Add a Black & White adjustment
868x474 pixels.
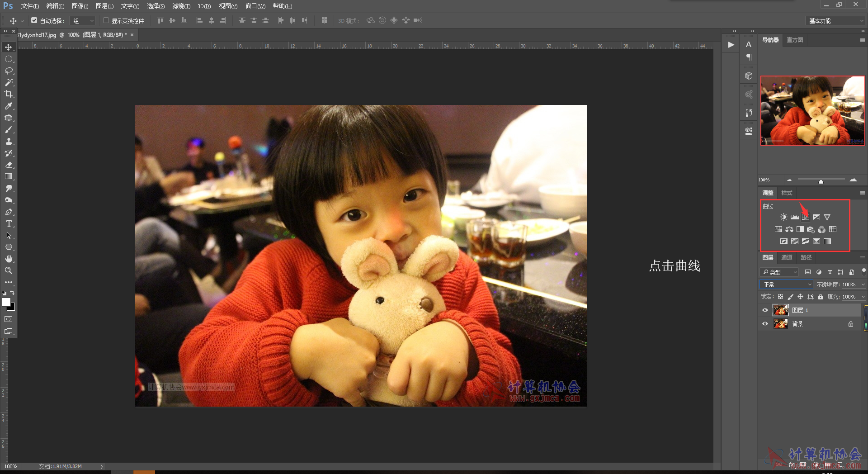point(800,229)
